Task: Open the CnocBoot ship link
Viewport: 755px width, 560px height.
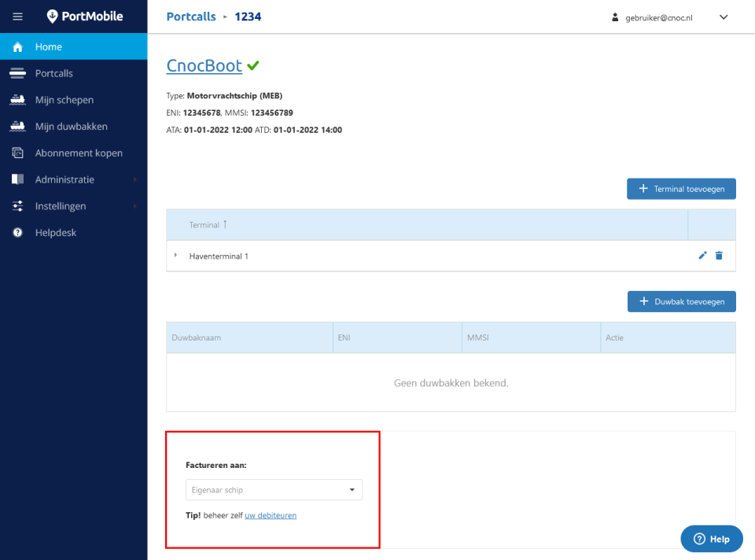Action: [x=204, y=66]
